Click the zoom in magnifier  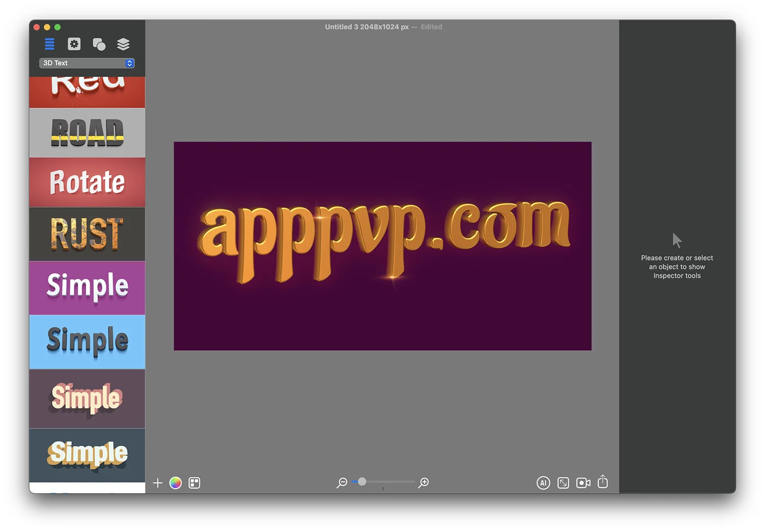pyautogui.click(x=423, y=483)
